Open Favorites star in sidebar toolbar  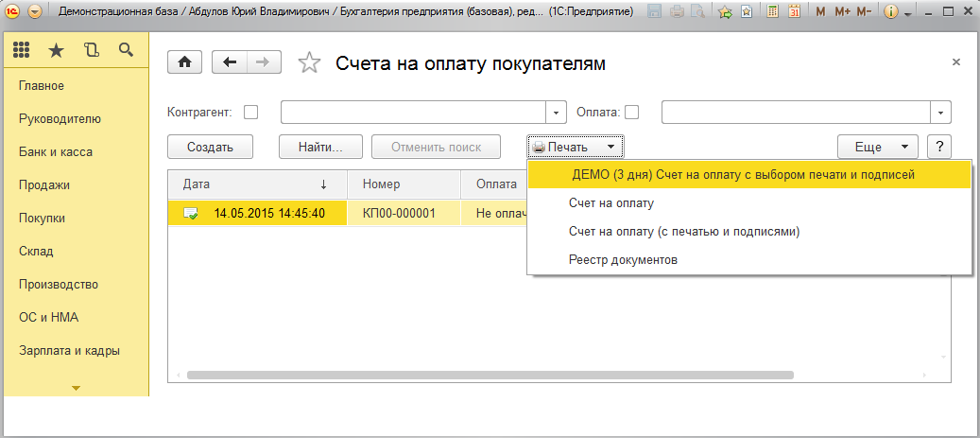(x=57, y=50)
